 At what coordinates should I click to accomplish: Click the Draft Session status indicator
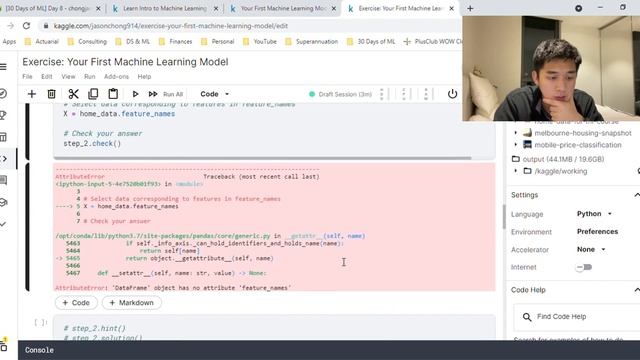(x=341, y=94)
